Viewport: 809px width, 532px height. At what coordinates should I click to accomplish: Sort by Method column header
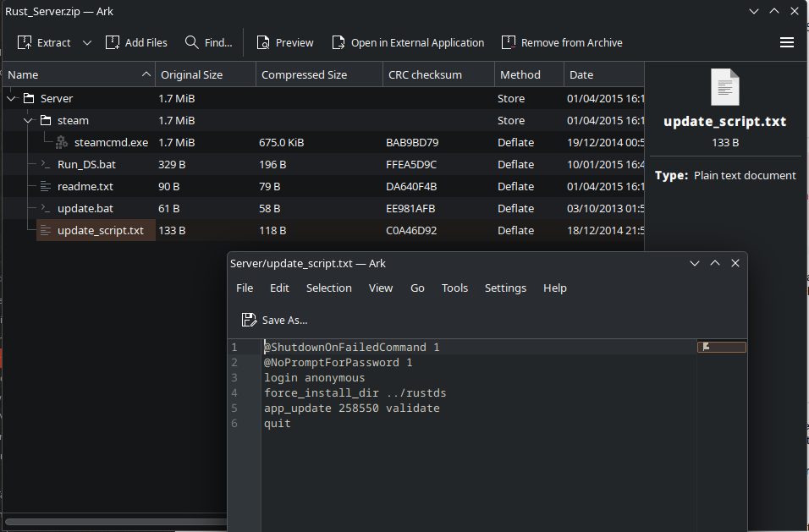coord(529,74)
